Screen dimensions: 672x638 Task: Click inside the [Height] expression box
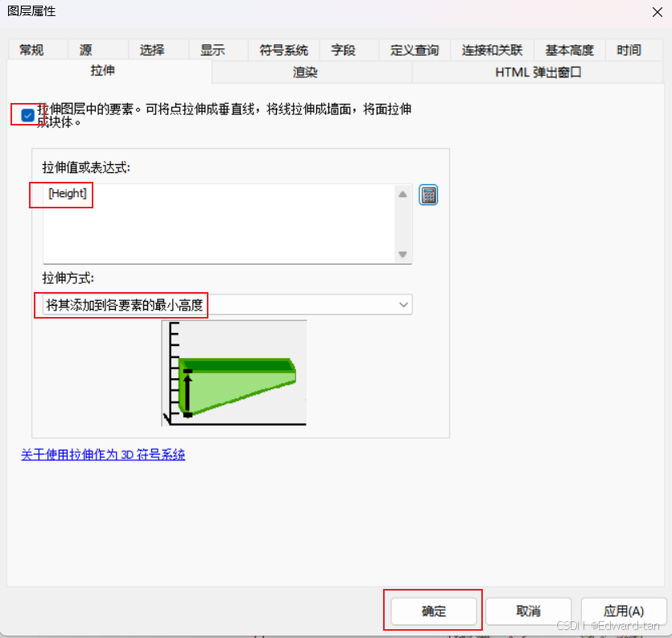(x=219, y=224)
